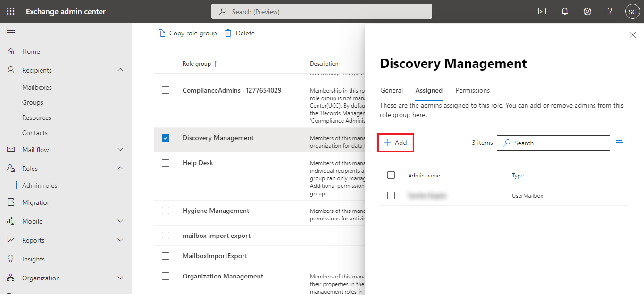Expand the Mobile section chevron

click(x=120, y=221)
